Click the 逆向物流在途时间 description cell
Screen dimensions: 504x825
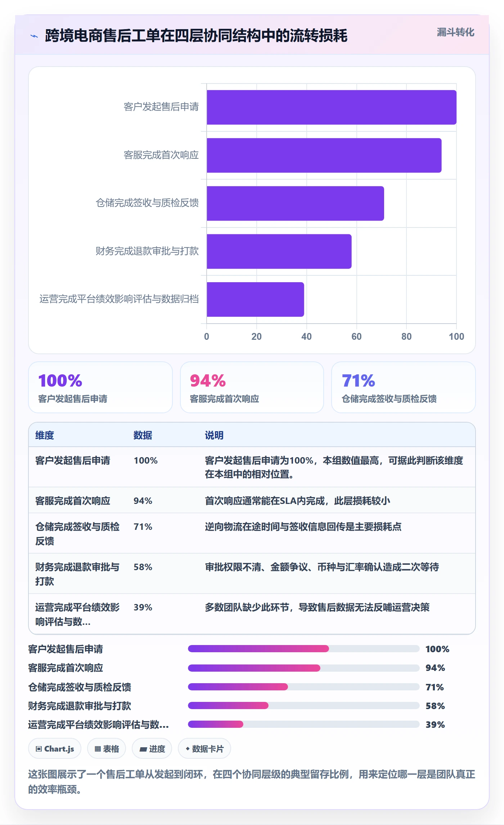(x=303, y=527)
